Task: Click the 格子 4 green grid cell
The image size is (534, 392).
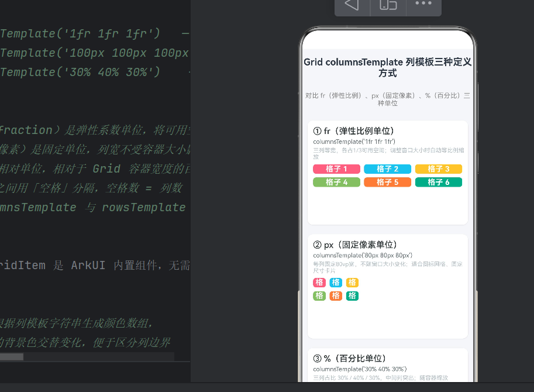Action: click(336, 182)
